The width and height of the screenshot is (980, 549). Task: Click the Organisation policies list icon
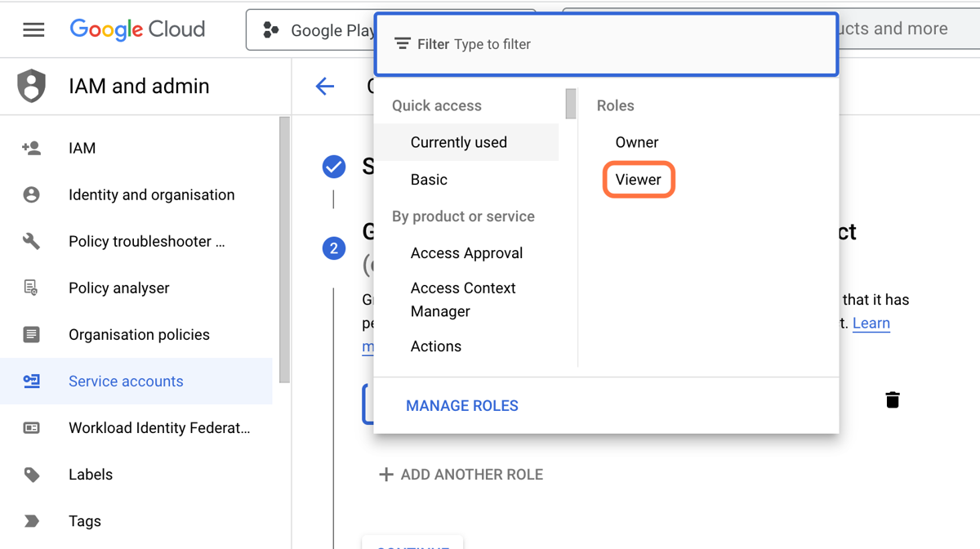click(32, 334)
